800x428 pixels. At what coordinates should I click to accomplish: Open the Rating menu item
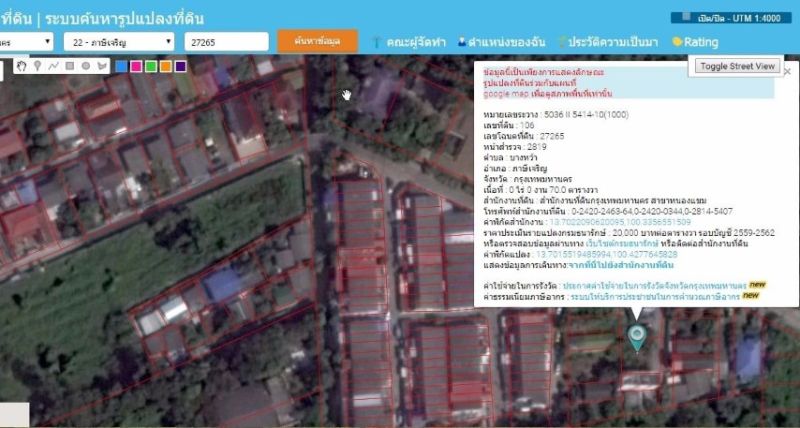point(695,42)
